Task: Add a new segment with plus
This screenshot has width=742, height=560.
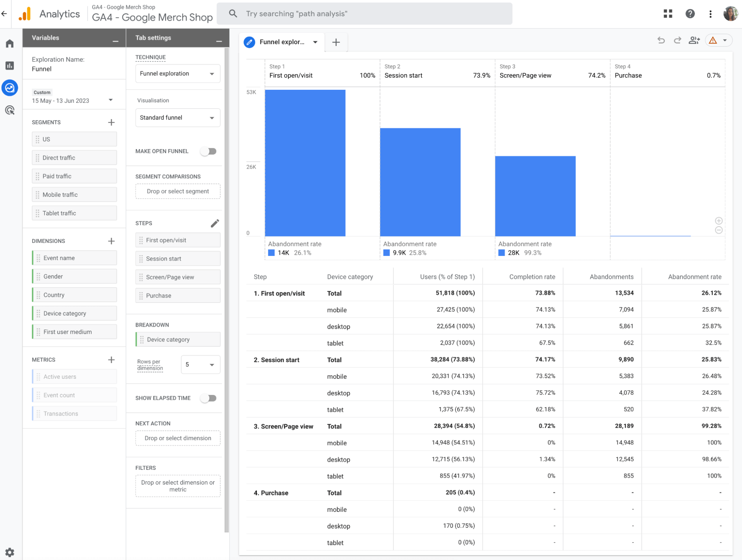Action: tap(111, 122)
